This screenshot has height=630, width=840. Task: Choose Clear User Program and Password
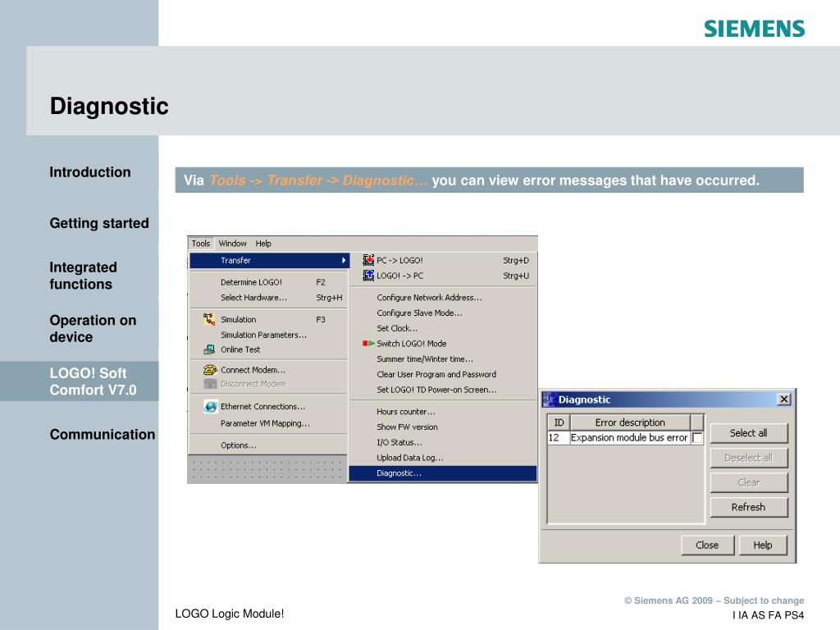coord(444,374)
